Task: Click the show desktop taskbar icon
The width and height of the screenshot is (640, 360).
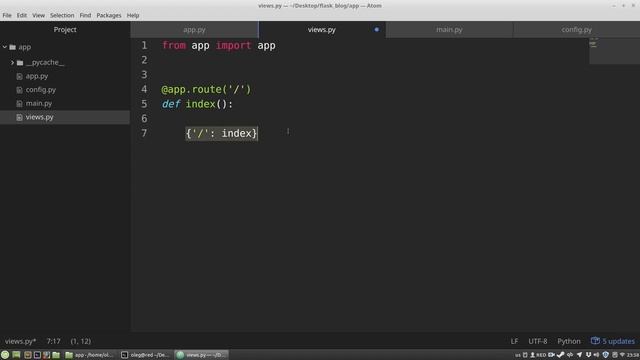Action: coord(16,355)
